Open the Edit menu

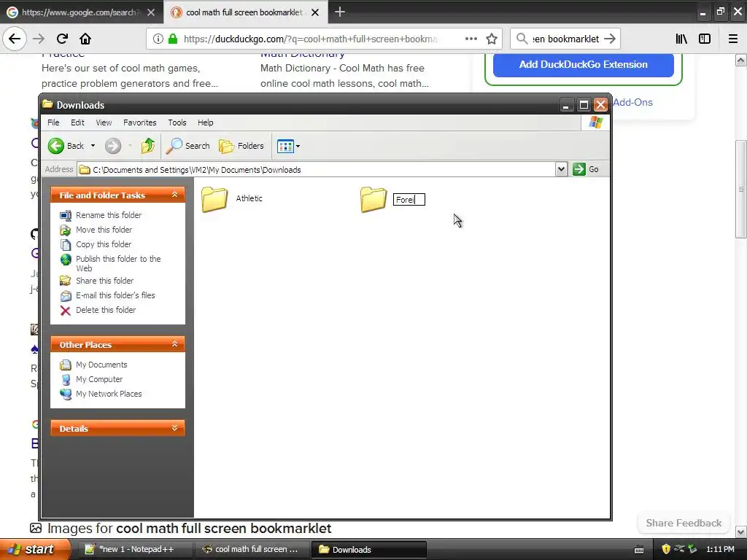coord(77,122)
